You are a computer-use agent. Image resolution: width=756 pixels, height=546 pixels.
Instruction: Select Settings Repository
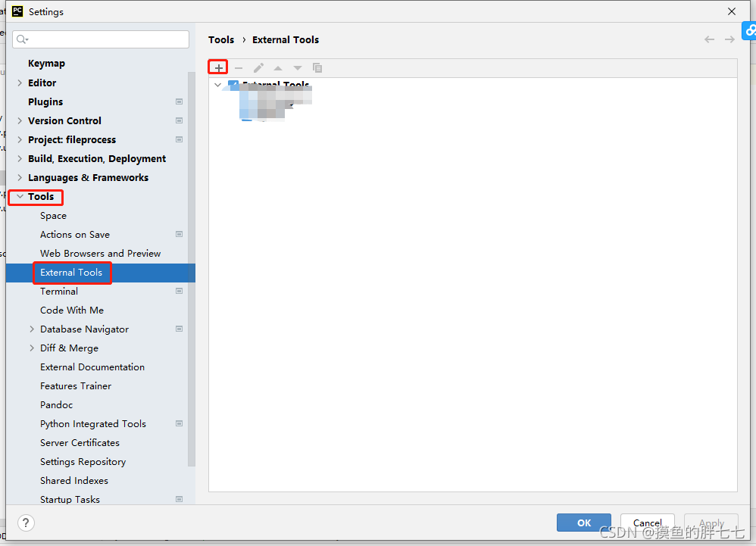click(x=83, y=462)
